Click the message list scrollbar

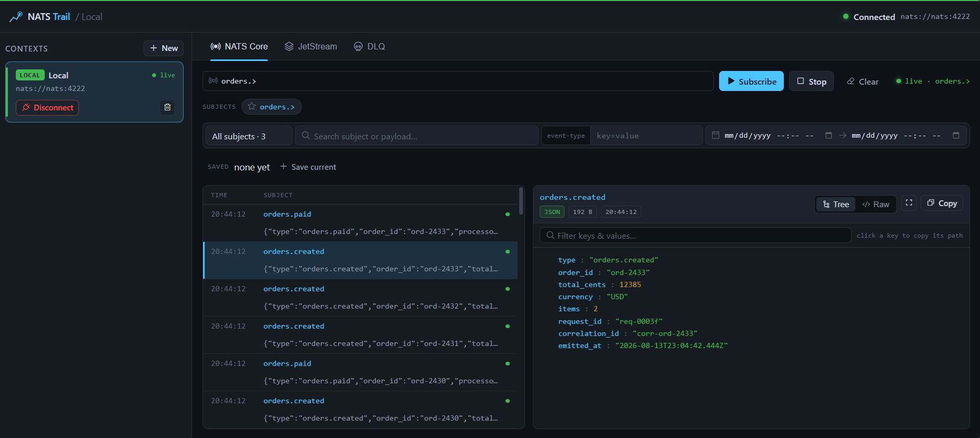(521, 201)
